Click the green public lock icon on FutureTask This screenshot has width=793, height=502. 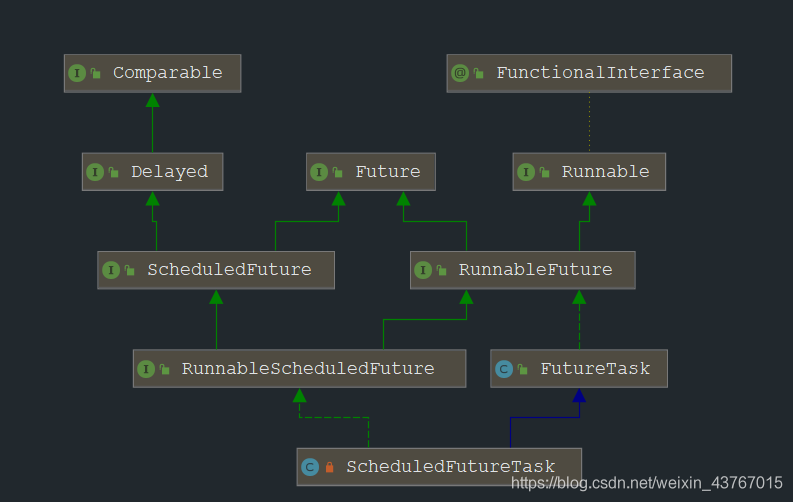(x=523, y=370)
